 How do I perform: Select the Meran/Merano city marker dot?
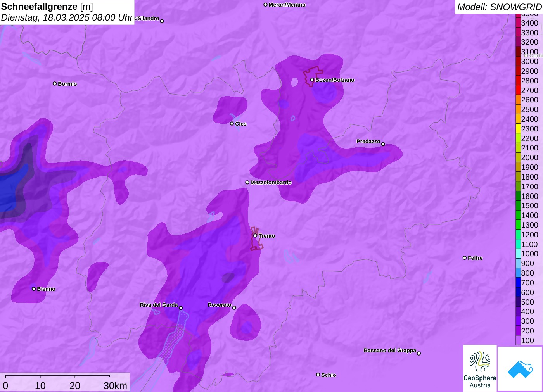tap(265, 5)
